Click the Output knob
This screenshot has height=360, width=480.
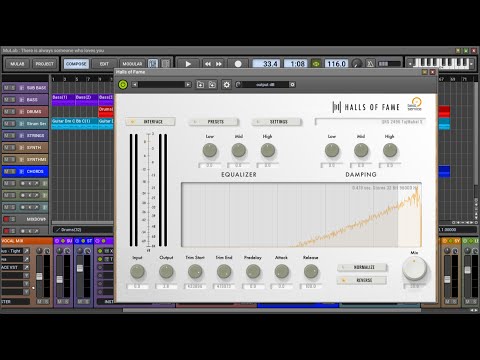[166, 272]
